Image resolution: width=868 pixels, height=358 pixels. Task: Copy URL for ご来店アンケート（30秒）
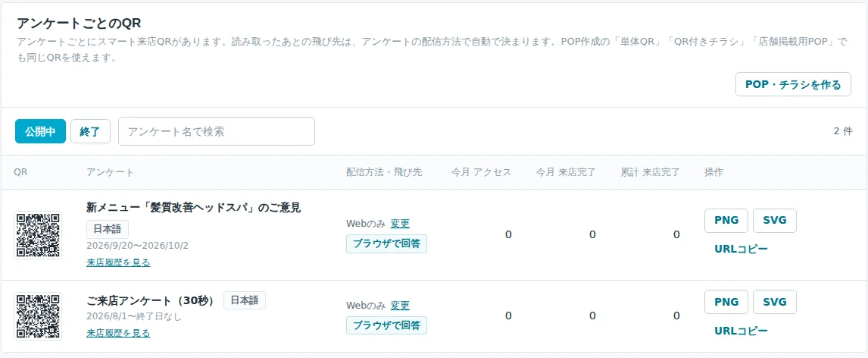(741, 331)
